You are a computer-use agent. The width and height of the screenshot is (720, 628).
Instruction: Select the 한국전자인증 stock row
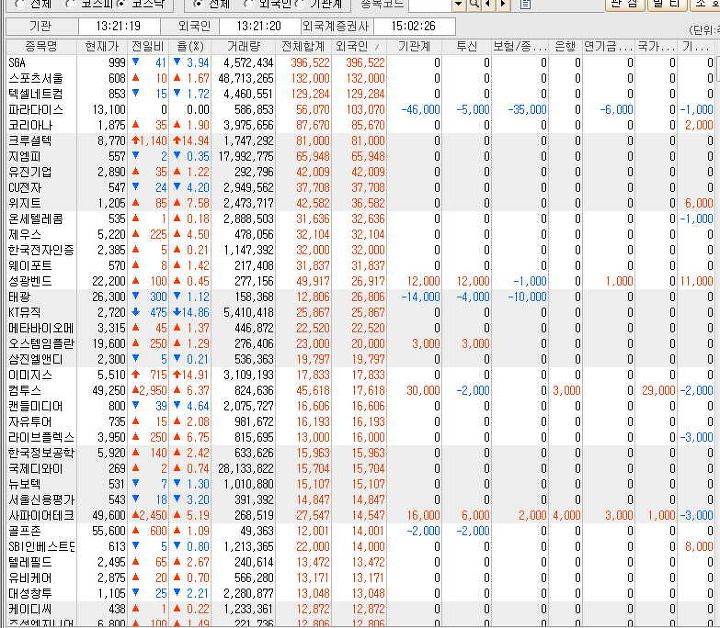click(360, 250)
